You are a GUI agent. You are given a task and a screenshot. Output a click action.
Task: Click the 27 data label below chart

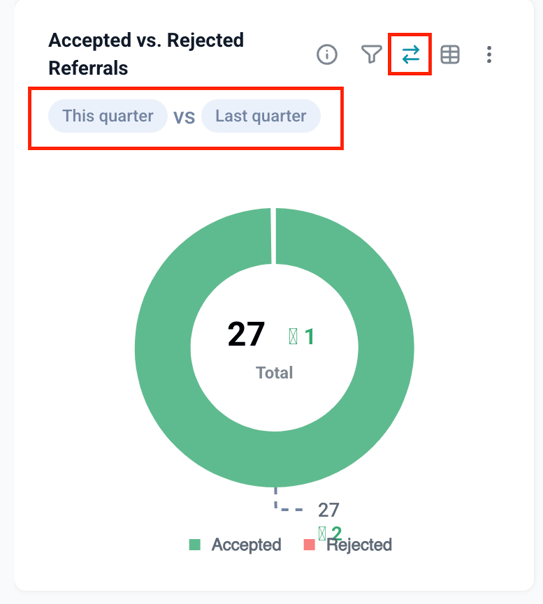pos(328,510)
